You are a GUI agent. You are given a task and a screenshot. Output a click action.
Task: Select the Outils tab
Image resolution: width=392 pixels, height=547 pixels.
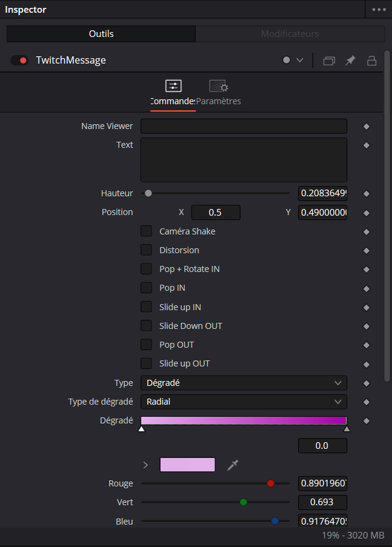pos(101,34)
